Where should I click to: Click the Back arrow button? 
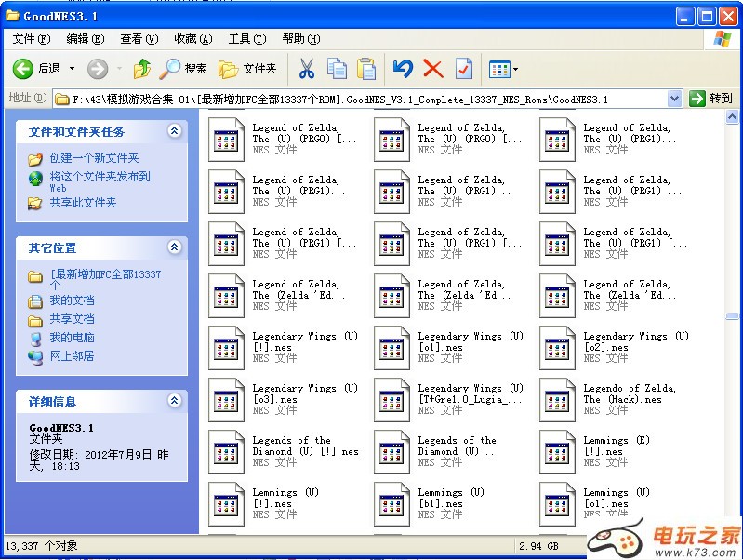[22, 69]
